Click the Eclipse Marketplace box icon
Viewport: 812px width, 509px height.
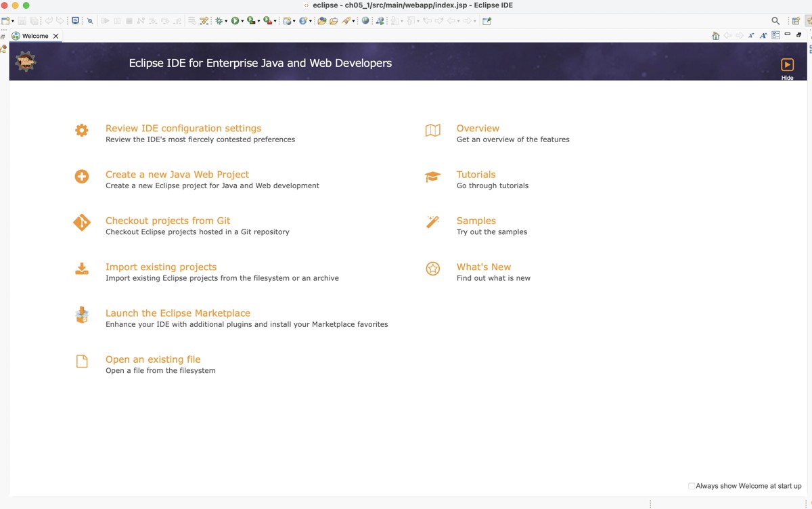[81, 315]
